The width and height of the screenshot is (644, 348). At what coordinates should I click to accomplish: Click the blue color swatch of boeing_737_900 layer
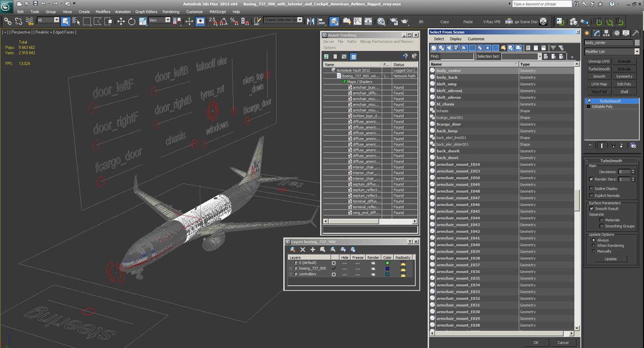(387, 268)
